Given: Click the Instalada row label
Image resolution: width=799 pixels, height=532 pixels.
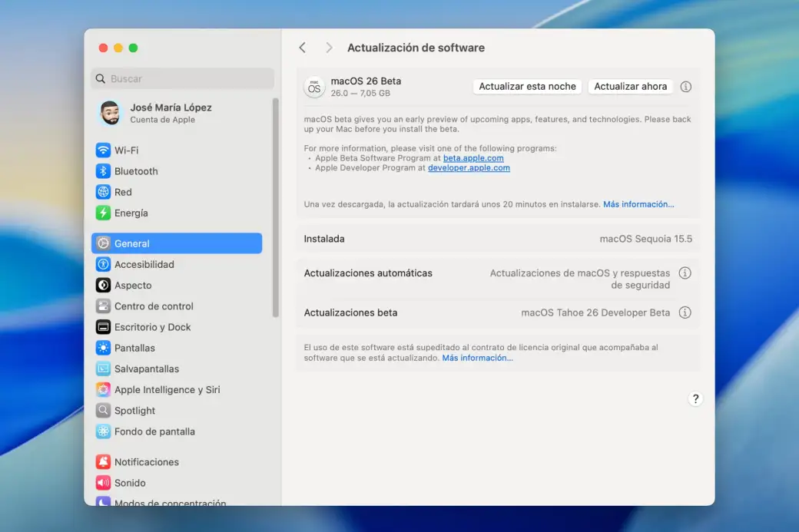Looking at the screenshot, I should (x=324, y=239).
